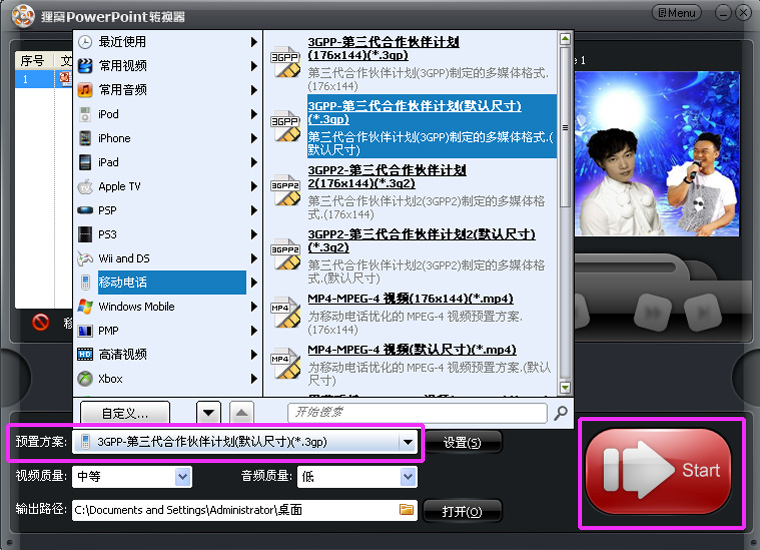Click the 3GPP2 176x144 format icon

coord(285,190)
